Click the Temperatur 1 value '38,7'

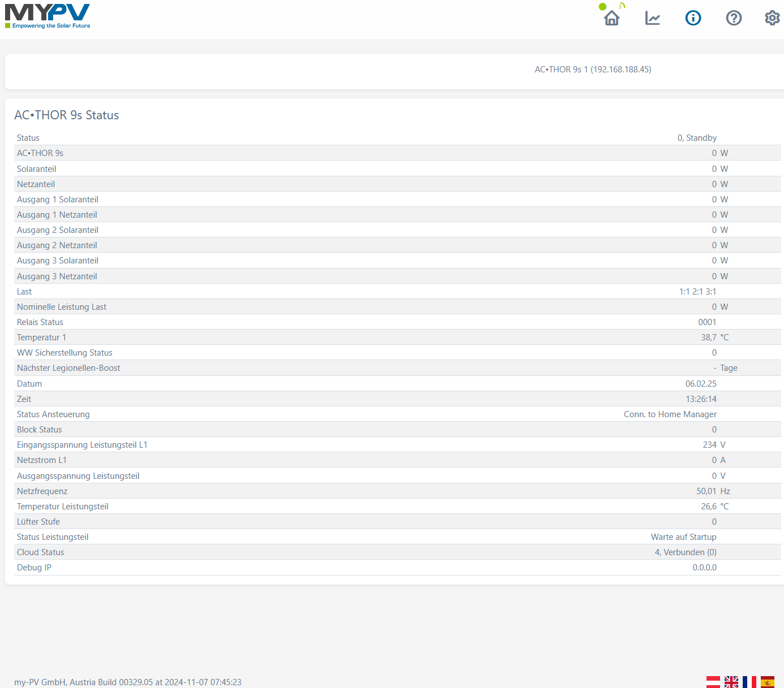click(x=709, y=337)
